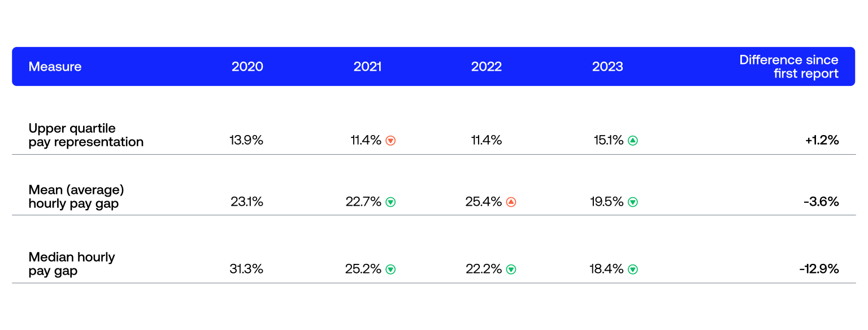Select the Measure column header
The height and width of the screenshot is (330, 868).
[x=55, y=67]
